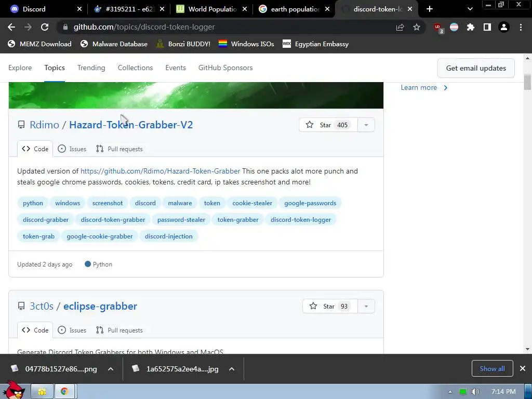Switch to the #3195211 tab
The image size is (532, 399).
click(128, 9)
